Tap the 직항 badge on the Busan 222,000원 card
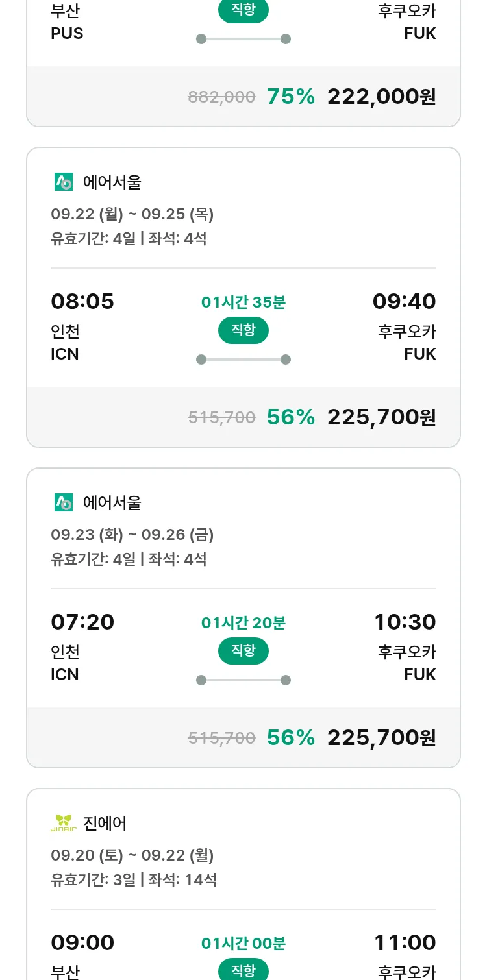 (x=243, y=11)
